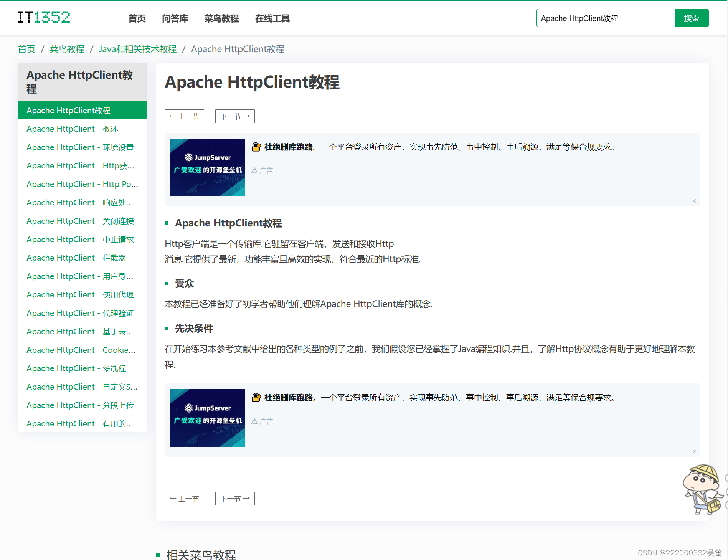Click the bottom 下一节 button
This screenshot has height=560, width=728.
coord(235,499)
